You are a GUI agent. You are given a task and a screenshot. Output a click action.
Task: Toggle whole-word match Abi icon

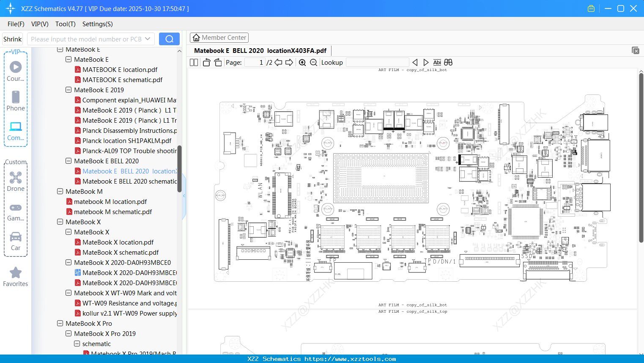click(x=437, y=63)
